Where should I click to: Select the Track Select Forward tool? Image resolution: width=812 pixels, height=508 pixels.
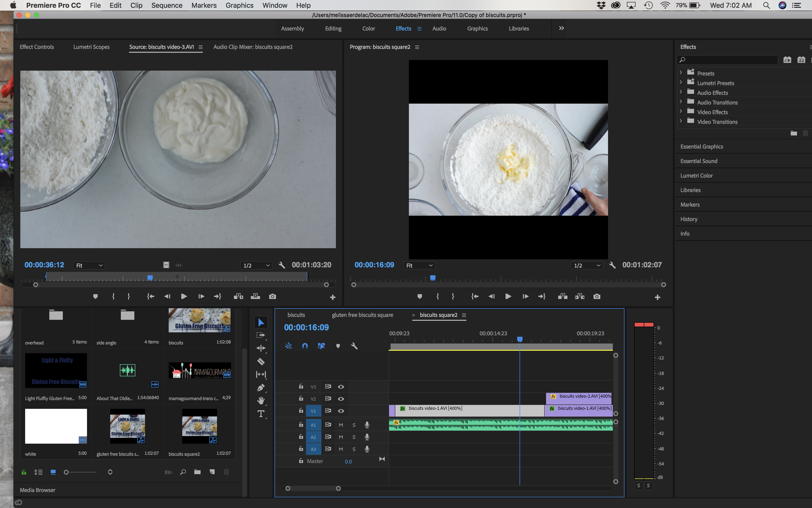click(x=261, y=335)
